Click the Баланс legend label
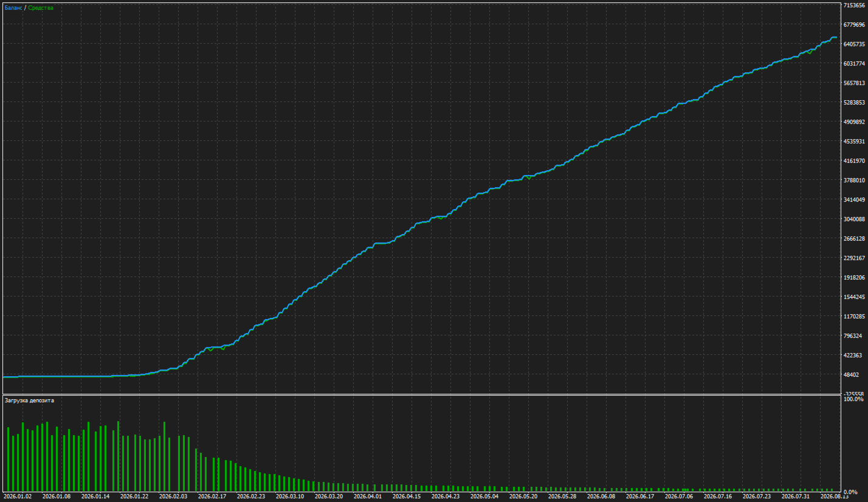This screenshot has height=502, width=868. coord(13,8)
